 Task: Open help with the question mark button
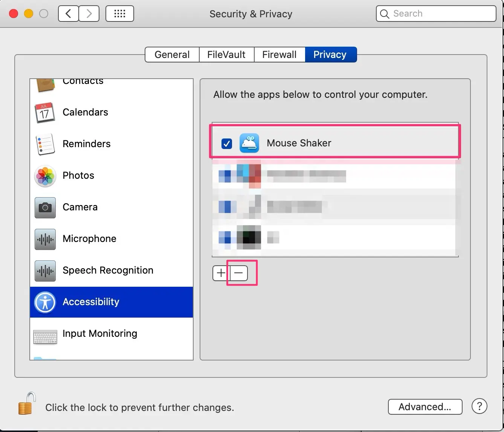(x=479, y=406)
